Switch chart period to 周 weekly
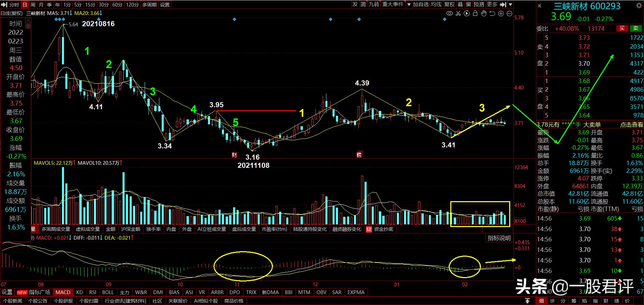Viewport: 644px width, 305px height. 33,5
